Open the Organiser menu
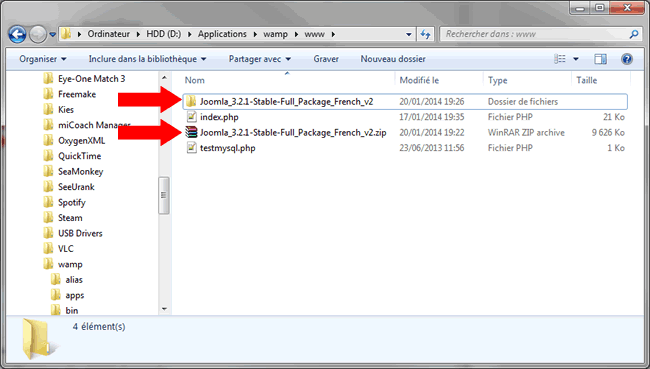Image resolution: width=650 pixels, height=369 pixels. point(43,59)
